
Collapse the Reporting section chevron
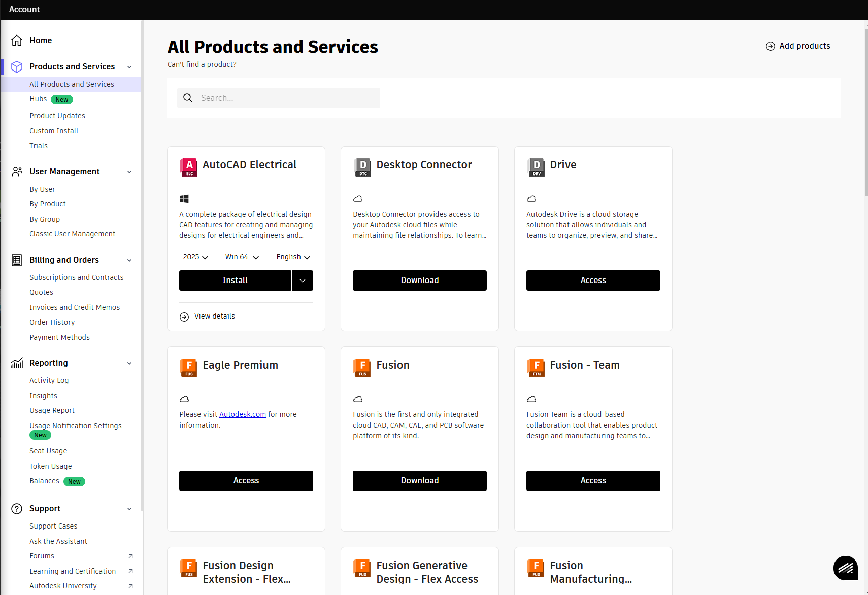[x=129, y=363]
